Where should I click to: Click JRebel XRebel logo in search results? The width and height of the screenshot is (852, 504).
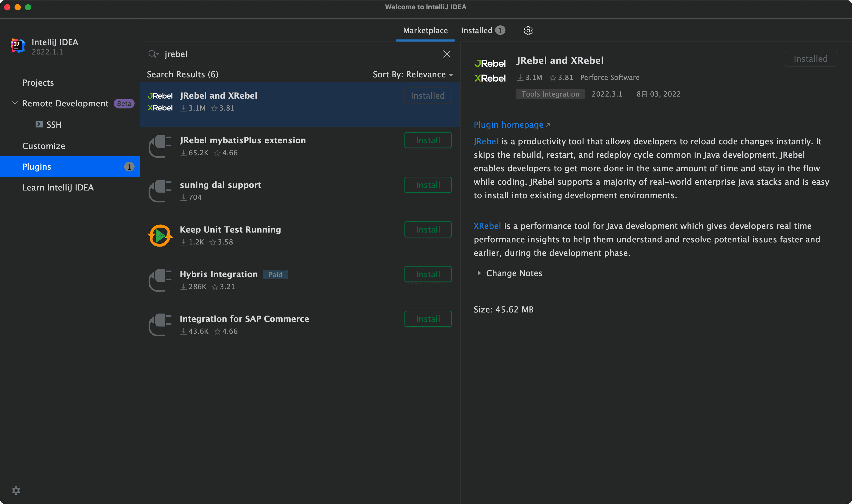coord(160,102)
